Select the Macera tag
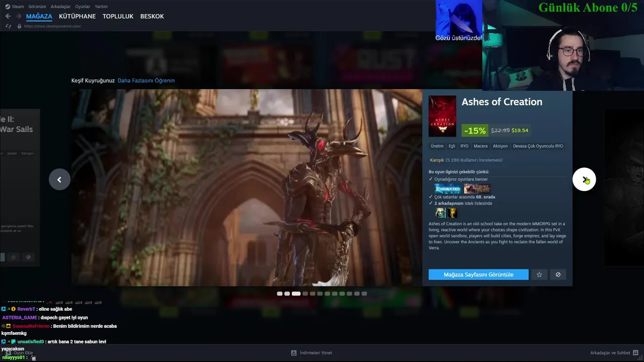Image resolution: width=644 pixels, height=362 pixels. pyautogui.click(x=480, y=146)
